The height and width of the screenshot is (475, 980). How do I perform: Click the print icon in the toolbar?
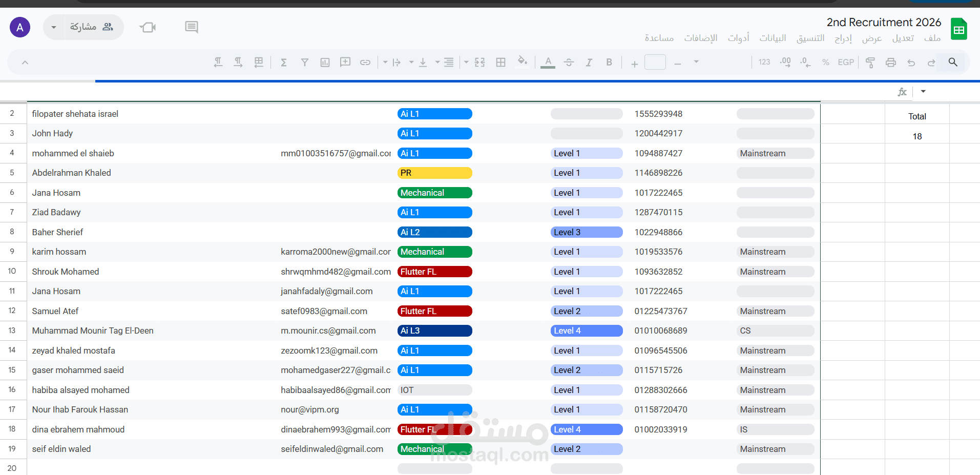point(891,62)
